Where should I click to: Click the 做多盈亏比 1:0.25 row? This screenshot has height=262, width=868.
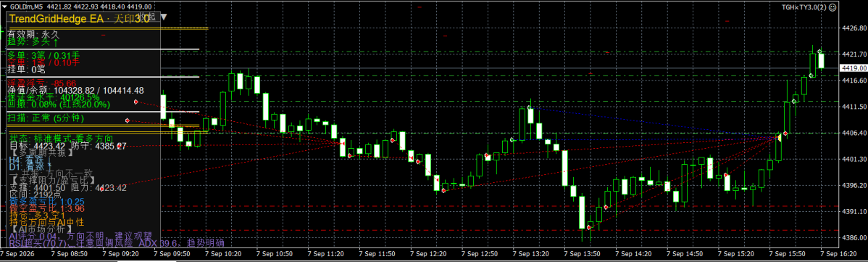tap(47, 202)
